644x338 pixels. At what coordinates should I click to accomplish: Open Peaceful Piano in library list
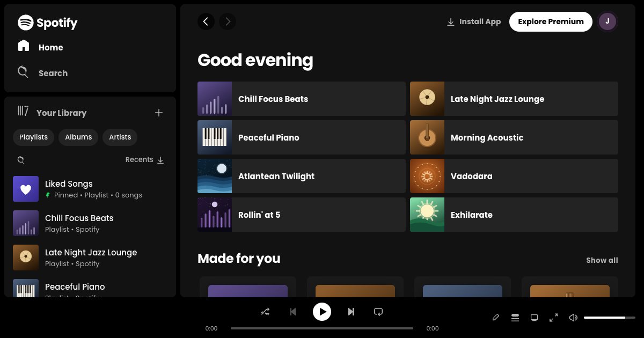coord(90,286)
